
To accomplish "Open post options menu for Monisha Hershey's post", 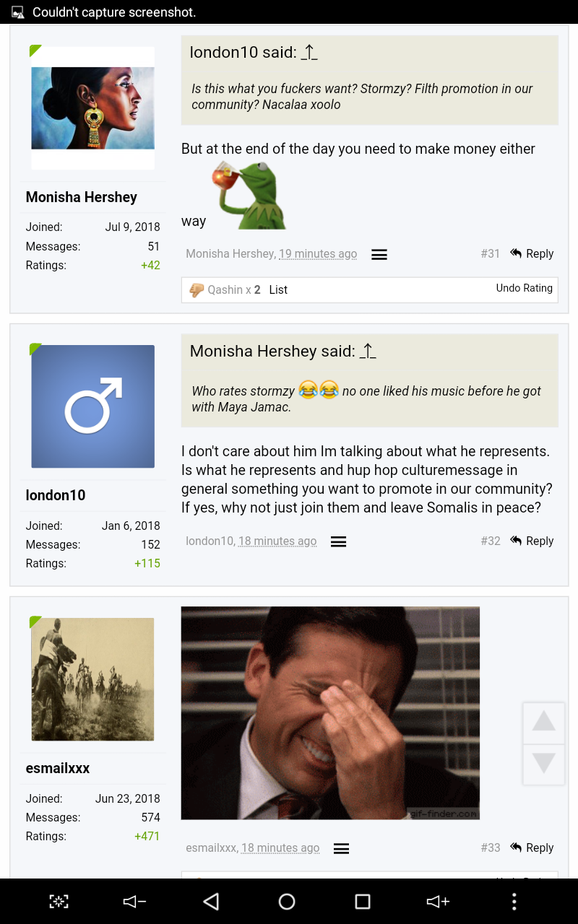I will 379,254.
